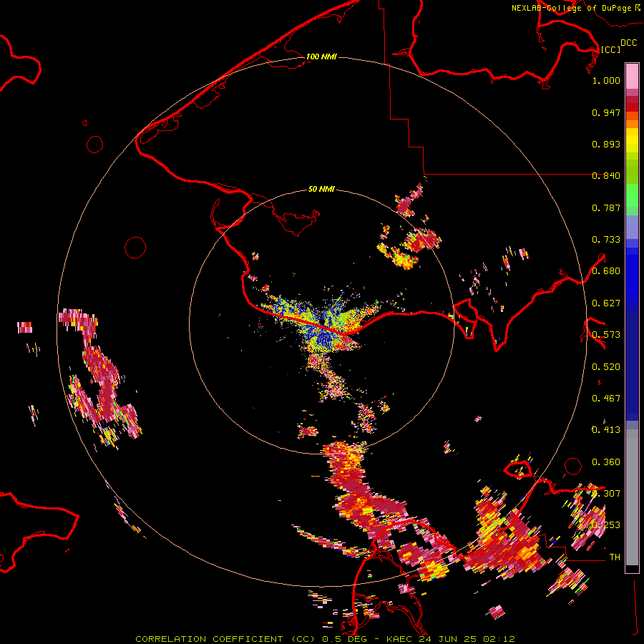Click the TH threshold label
The image size is (644, 644).
(615, 557)
